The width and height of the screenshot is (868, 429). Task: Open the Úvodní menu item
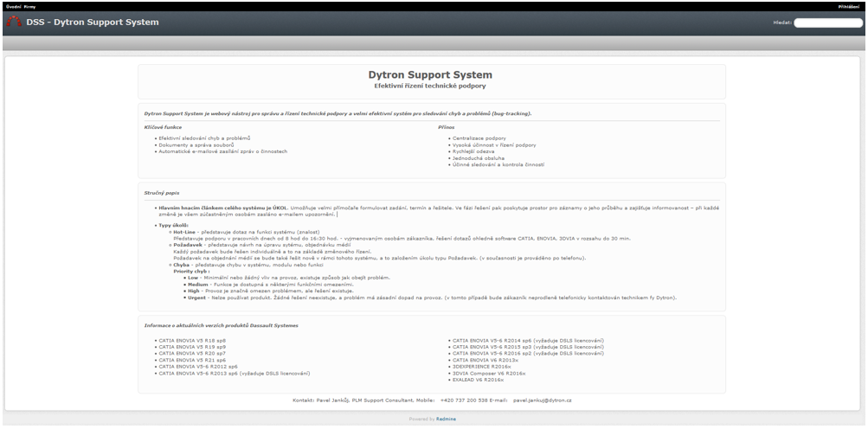click(x=13, y=7)
